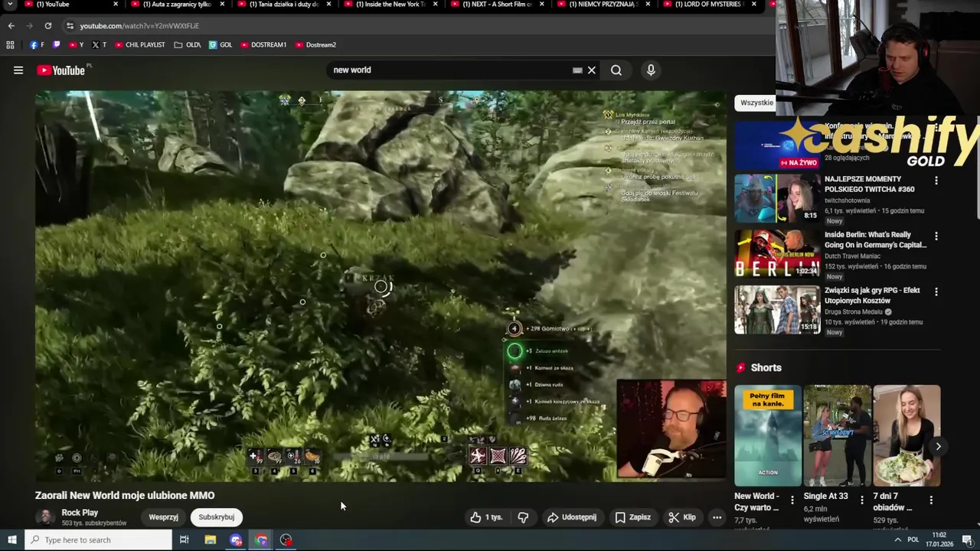Open the Związki są jak gry RPG thumbnail
The width and height of the screenshot is (980, 551).
click(777, 310)
